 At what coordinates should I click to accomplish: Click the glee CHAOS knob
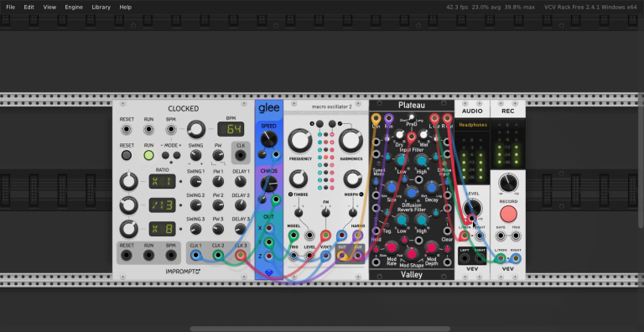click(x=269, y=184)
